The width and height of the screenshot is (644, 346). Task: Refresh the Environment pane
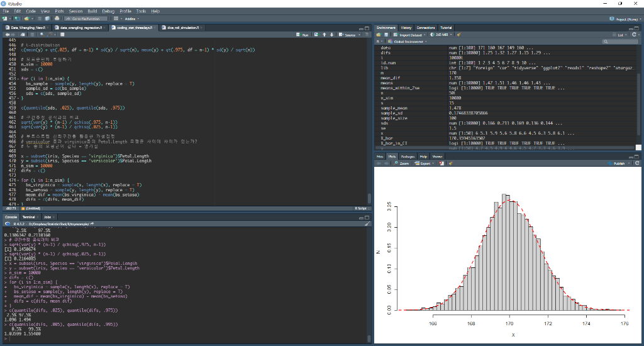(634, 35)
